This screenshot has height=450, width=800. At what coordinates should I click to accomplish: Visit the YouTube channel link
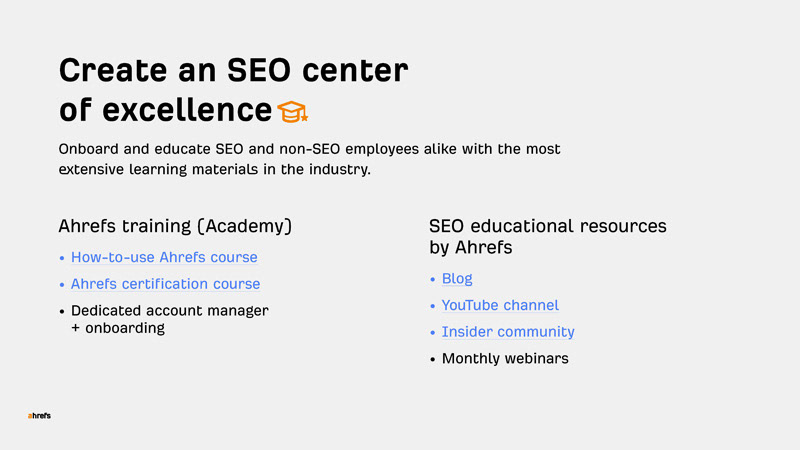pyautogui.click(x=500, y=305)
